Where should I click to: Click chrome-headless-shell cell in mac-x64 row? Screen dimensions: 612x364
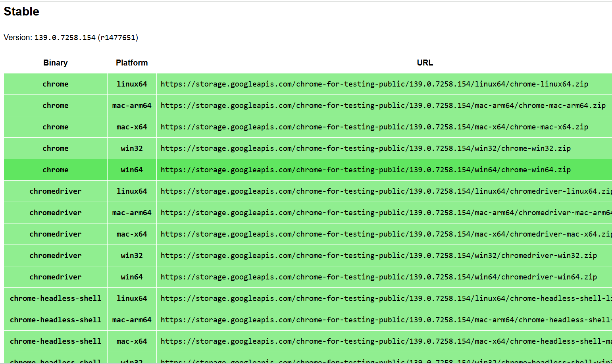[56, 341]
